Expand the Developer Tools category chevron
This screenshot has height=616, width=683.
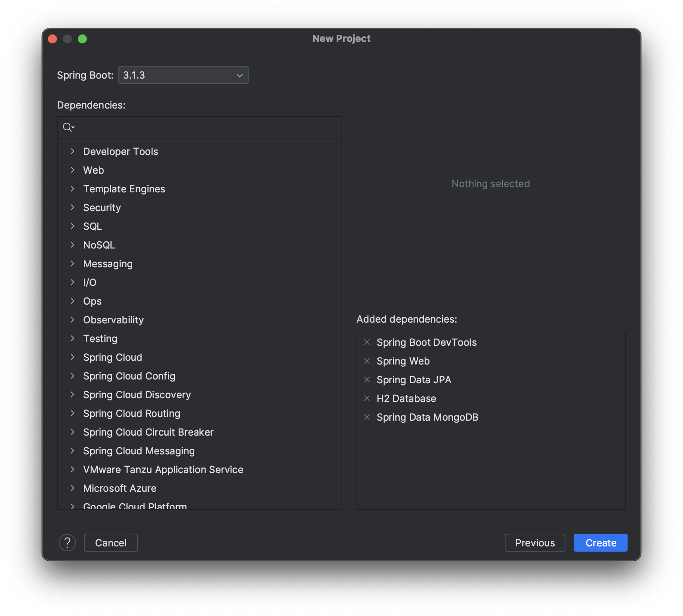coord(73,151)
